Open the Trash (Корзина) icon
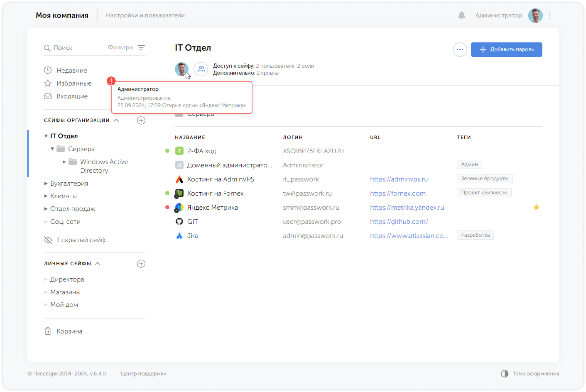 48,331
